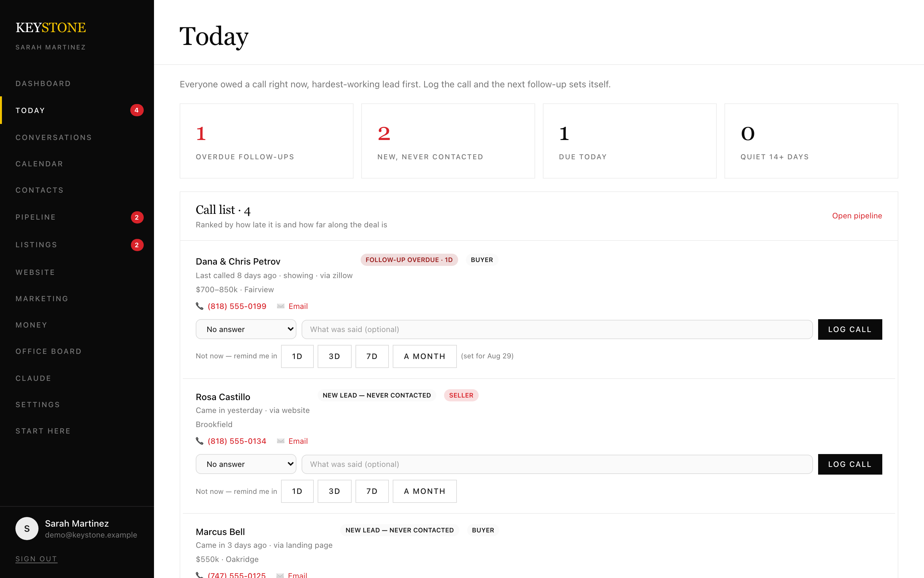
Task: Go to Marketing in the sidebar
Action: click(x=42, y=299)
